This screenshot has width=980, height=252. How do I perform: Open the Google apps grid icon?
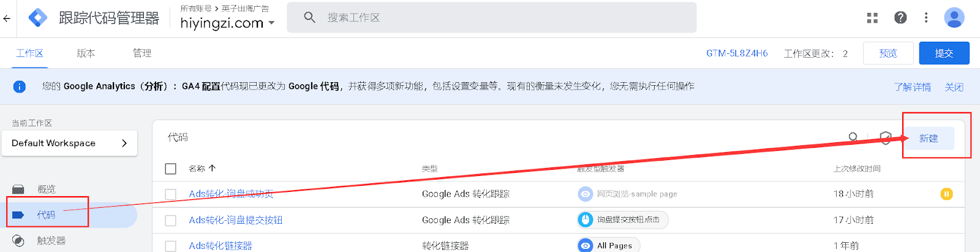click(x=872, y=18)
